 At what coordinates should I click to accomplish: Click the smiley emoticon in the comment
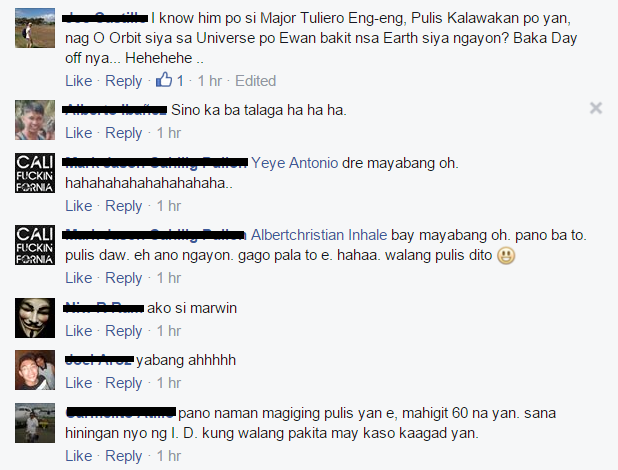pyautogui.click(x=506, y=256)
